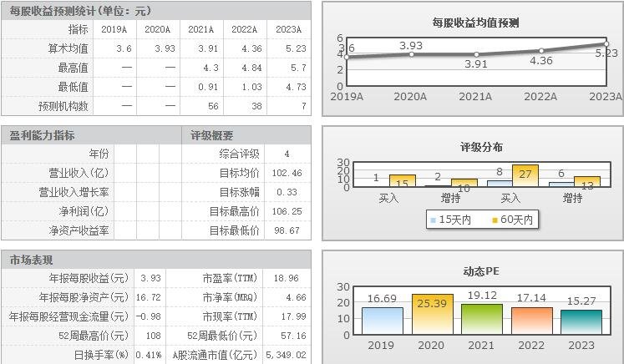The width and height of the screenshot is (624, 364).
Task: Select the 最低值 row label
Action: coord(74,87)
